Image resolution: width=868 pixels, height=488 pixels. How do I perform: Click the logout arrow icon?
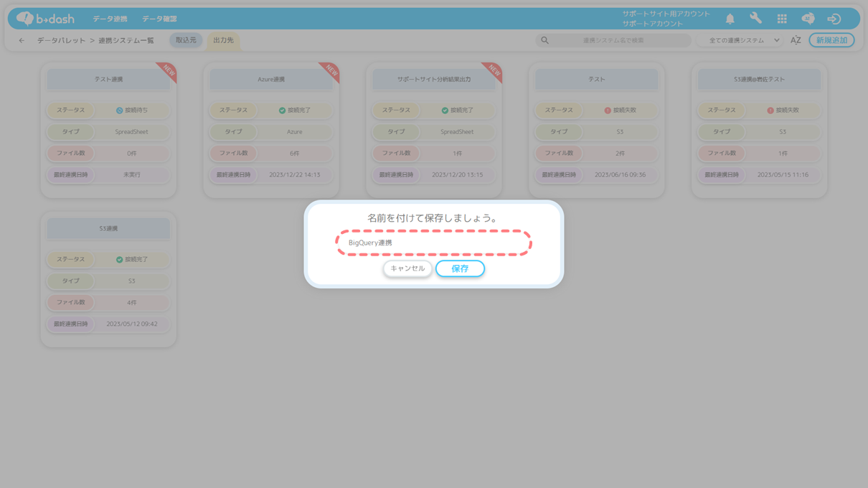tap(834, 19)
